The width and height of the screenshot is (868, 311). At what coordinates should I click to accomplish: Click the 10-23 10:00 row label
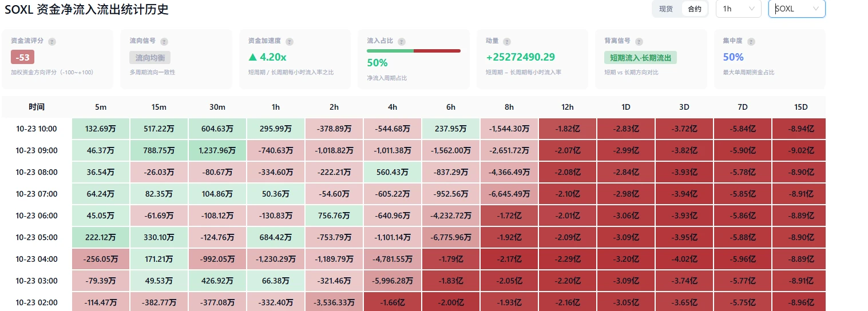37,129
